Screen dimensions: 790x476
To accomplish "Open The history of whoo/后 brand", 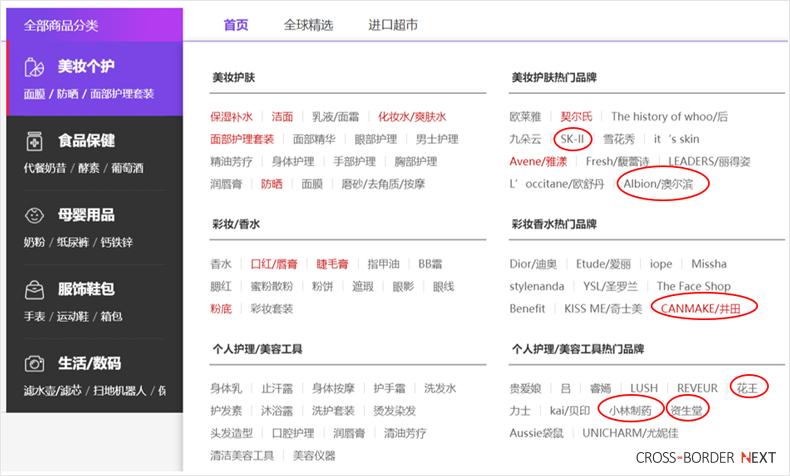I will pos(669,117).
